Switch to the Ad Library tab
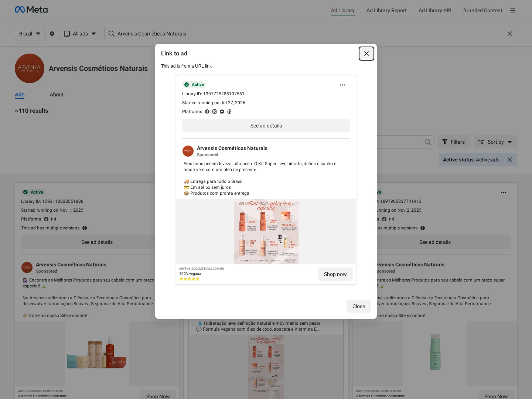 coord(343,10)
